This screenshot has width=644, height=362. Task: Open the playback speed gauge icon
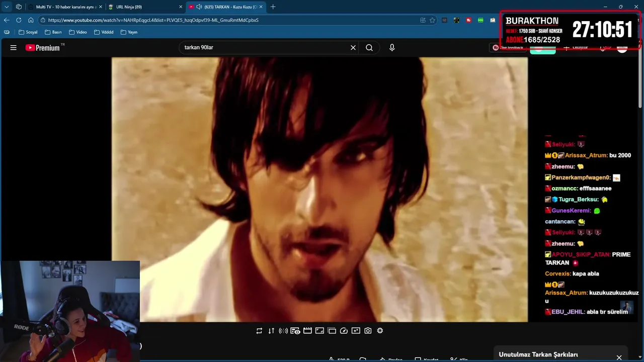[x=344, y=331]
